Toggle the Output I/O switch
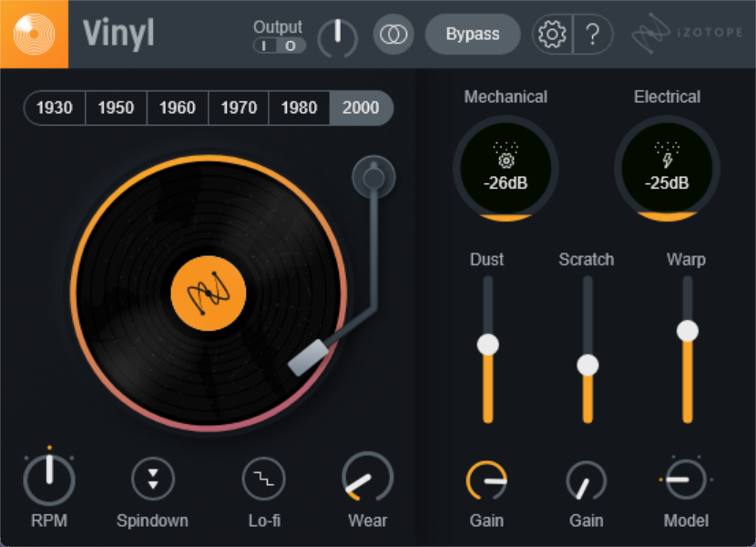The height and width of the screenshot is (547, 756). coord(279,46)
